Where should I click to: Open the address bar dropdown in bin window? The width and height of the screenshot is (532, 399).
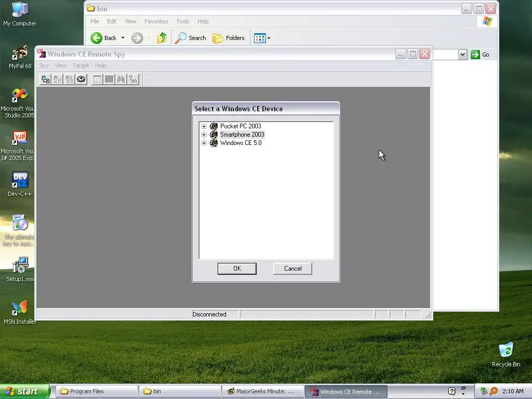pos(462,55)
